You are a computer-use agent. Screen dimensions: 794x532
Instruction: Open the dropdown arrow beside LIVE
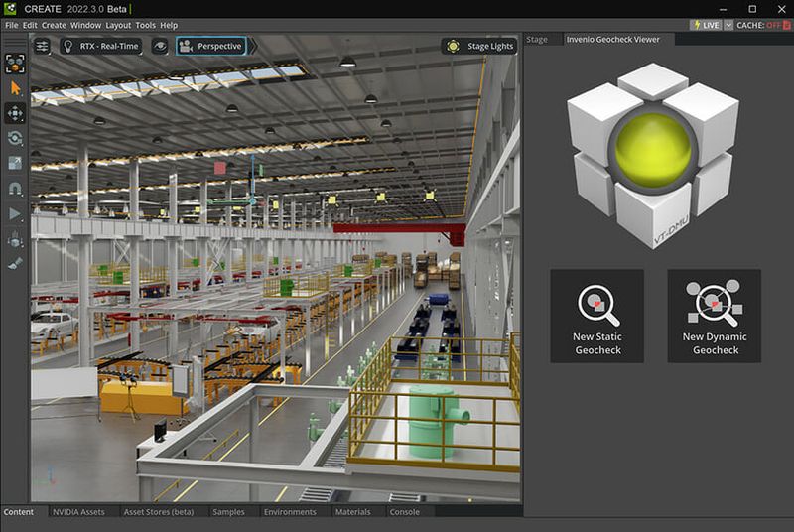(728, 25)
